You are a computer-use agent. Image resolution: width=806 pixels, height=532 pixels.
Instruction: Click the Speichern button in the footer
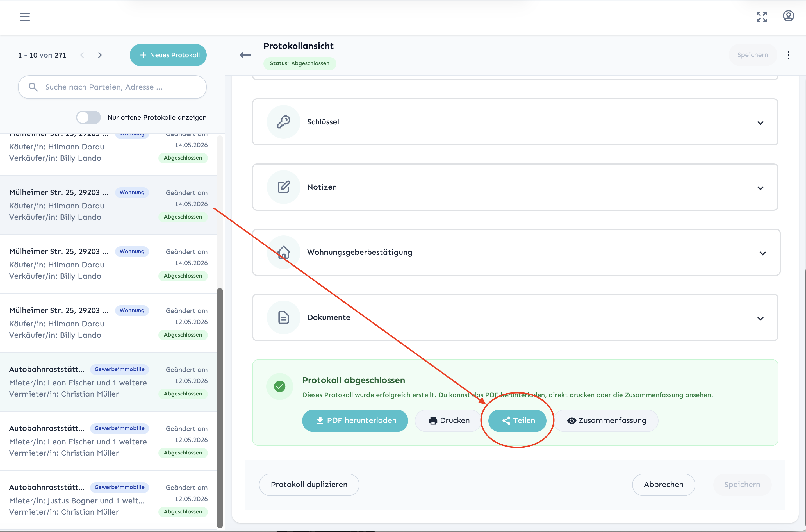point(742,485)
